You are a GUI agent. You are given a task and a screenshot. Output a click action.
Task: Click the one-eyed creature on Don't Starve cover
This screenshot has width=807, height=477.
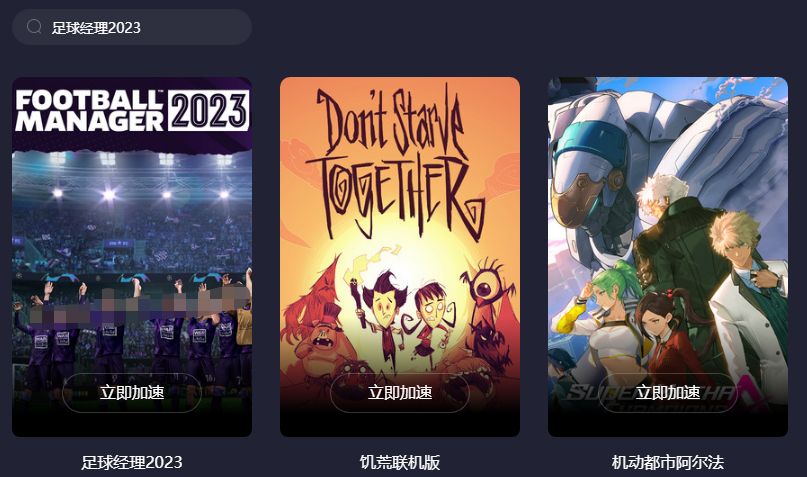[484, 286]
